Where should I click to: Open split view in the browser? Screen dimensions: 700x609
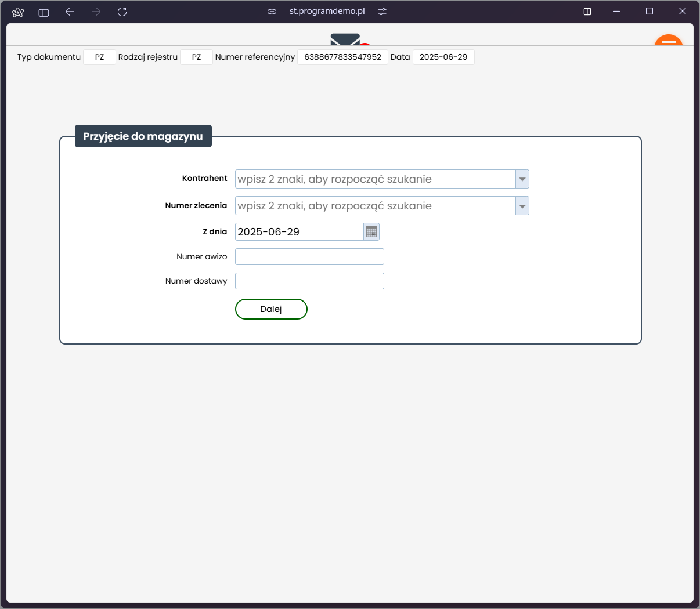tap(587, 12)
